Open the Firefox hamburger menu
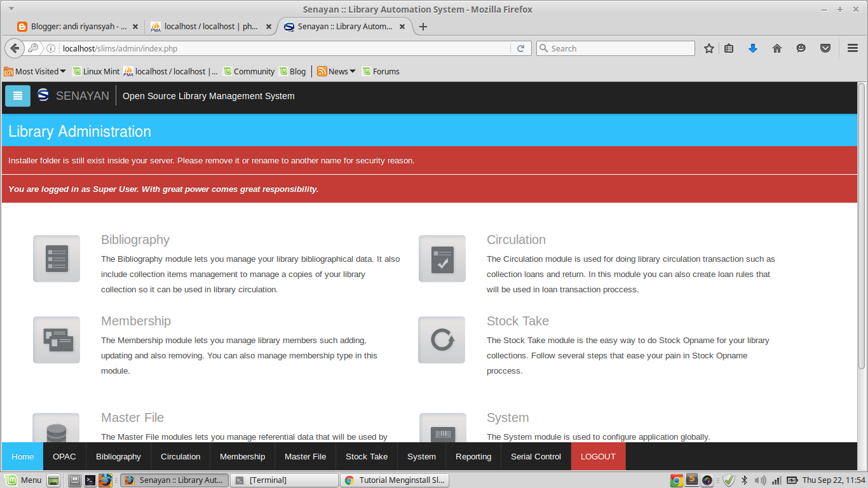868x488 pixels. click(x=851, y=48)
